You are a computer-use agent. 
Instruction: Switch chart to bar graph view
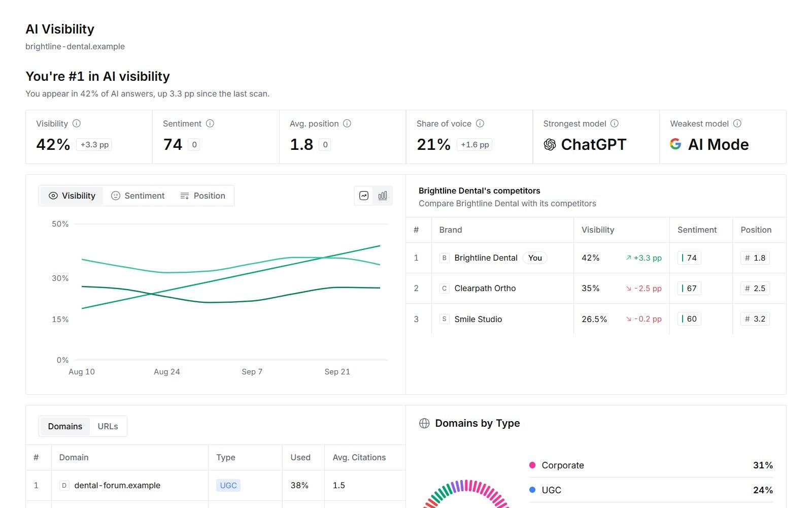pos(383,196)
